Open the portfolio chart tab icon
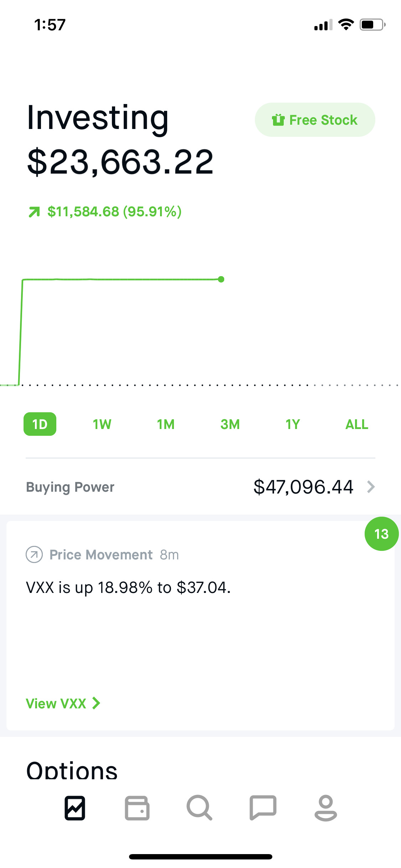 [75, 808]
